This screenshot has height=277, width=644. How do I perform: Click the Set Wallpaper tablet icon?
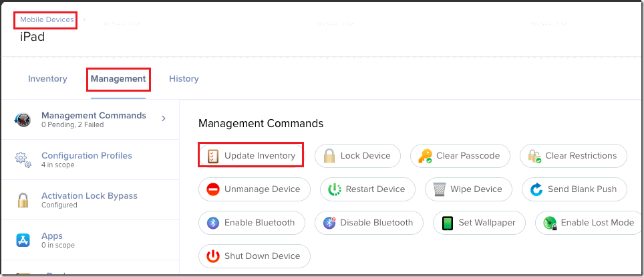pos(448,223)
